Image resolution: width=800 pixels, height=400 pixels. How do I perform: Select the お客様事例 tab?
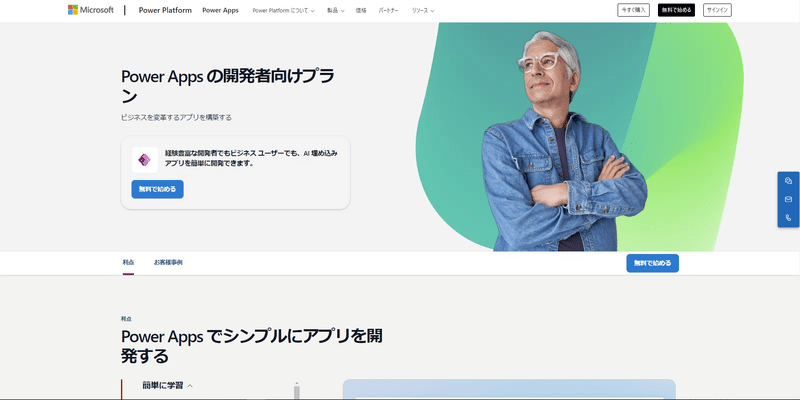pyautogui.click(x=168, y=263)
